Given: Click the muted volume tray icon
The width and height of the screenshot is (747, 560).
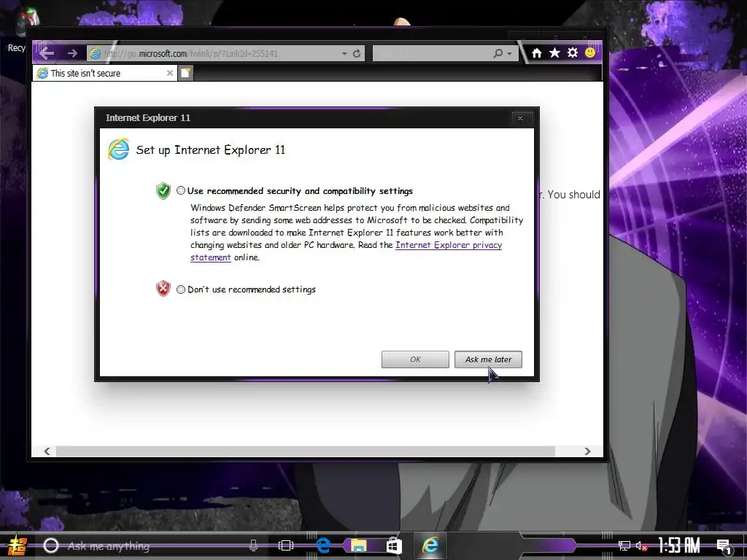Looking at the screenshot, I should pyautogui.click(x=642, y=545).
